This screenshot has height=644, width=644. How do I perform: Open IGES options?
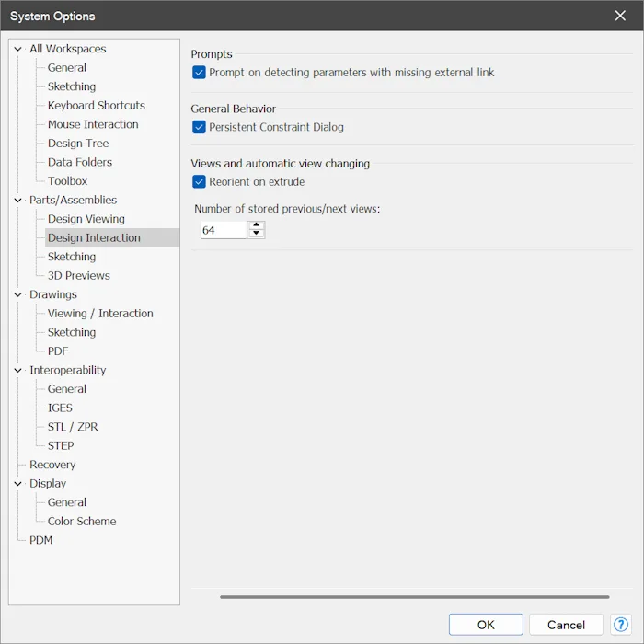pyautogui.click(x=60, y=408)
